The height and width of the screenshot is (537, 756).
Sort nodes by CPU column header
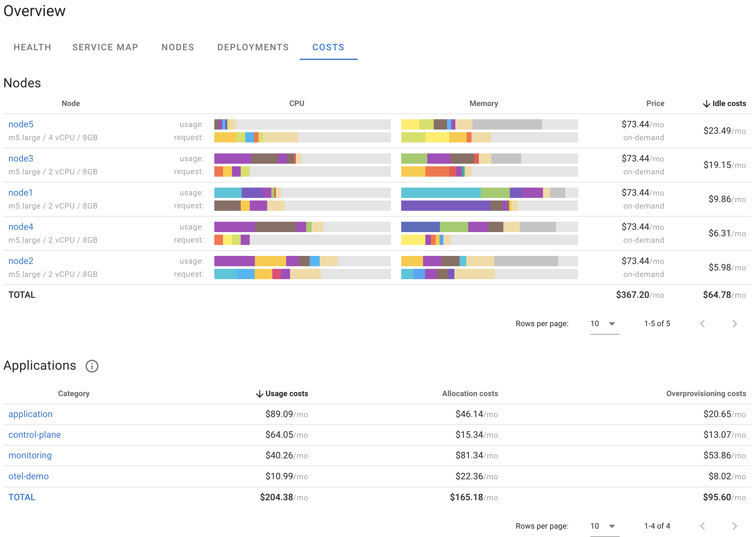pyautogui.click(x=296, y=103)
